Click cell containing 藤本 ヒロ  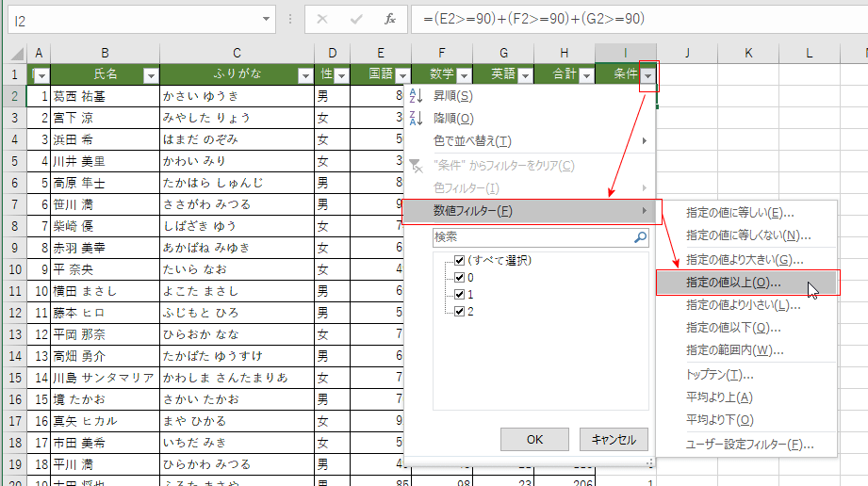tap(106, 313)
